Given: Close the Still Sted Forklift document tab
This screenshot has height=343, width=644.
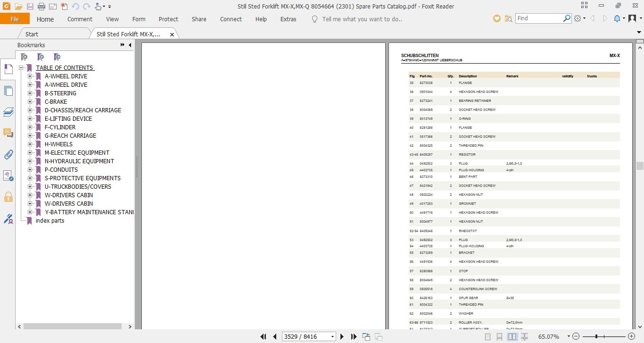Looking at the screenshot, I should click(172, 34).
